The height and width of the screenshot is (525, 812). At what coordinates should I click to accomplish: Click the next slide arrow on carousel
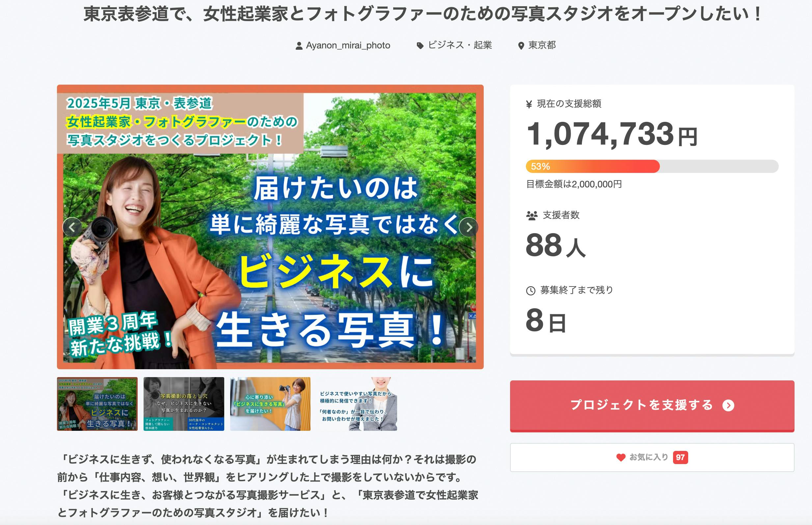pyautogui.click(x=469, y=227)
